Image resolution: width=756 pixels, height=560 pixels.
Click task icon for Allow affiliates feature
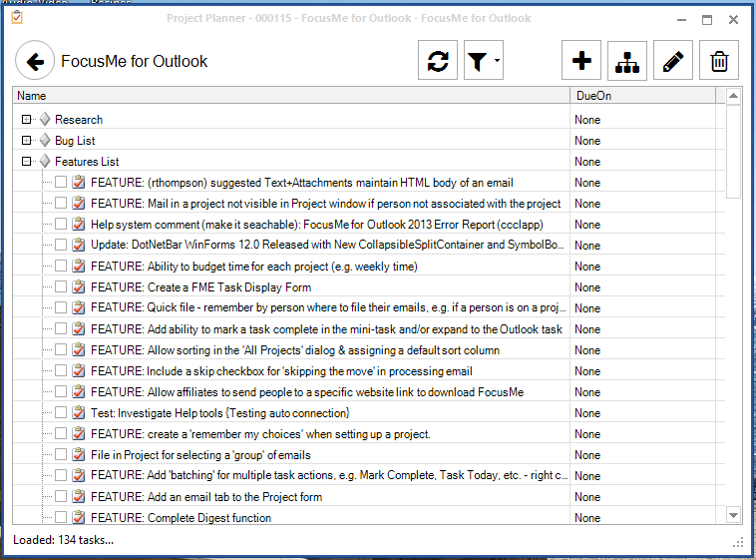[78, 391]
